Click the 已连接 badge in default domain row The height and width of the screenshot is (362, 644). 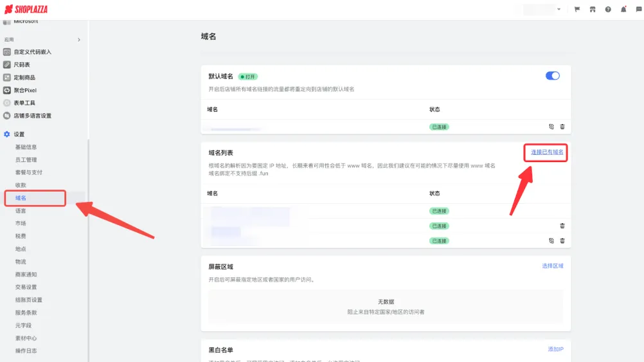tap(439, 127)
